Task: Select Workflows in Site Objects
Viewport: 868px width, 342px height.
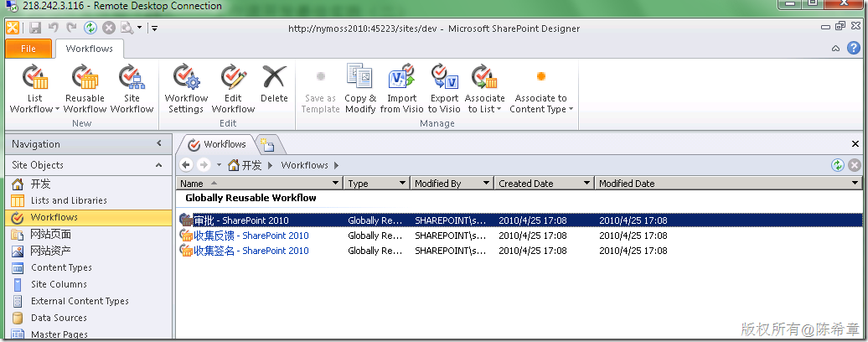Action: [x=89, y=217]
